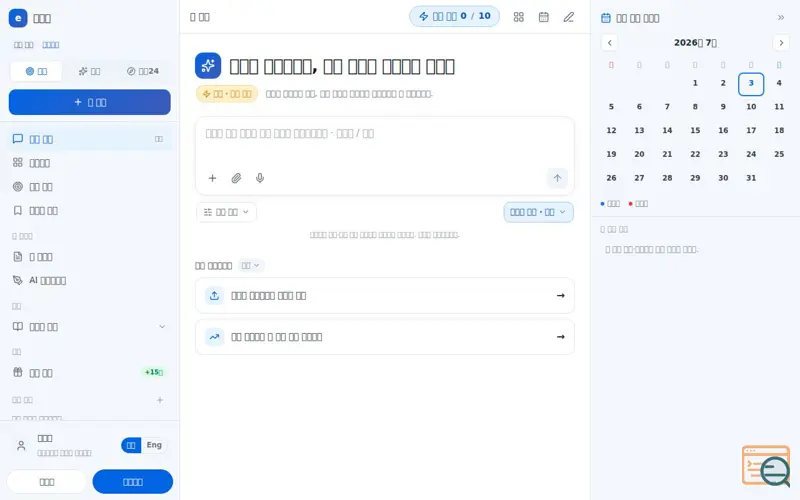The width and height of the screenshot is (800, 500).
Task: Click the blue "e" logo icon
Action: [x=18, y=18]
